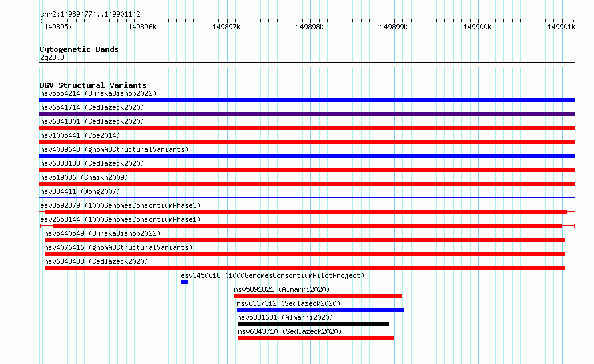This screenshot has width=594, height=364.
Task: Click the black nsv5831631 variant bar
Action: tap(313, 324)
